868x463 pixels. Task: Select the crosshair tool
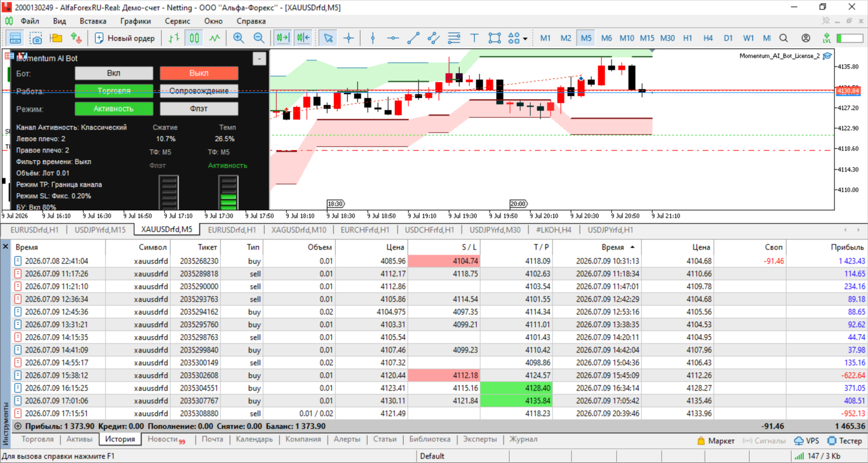pos(349,38)
